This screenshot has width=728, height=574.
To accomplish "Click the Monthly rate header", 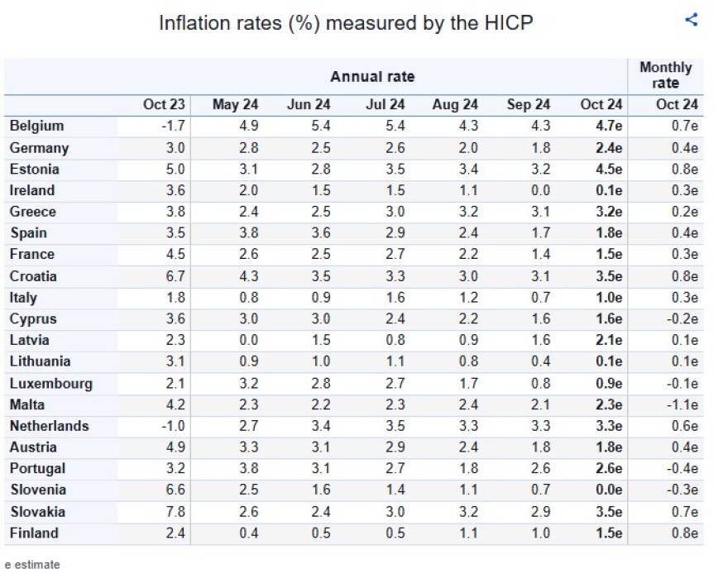I will click(x=666, y=75).
